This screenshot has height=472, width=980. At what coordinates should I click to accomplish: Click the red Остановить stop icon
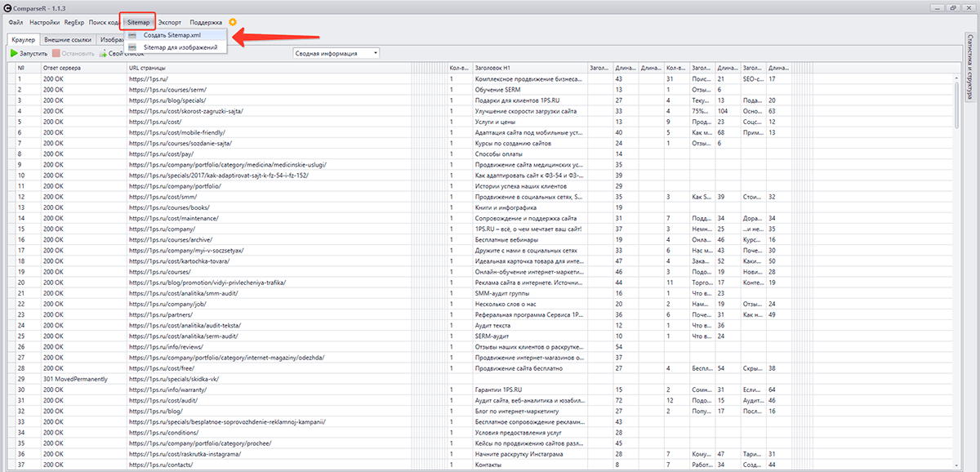56,53
